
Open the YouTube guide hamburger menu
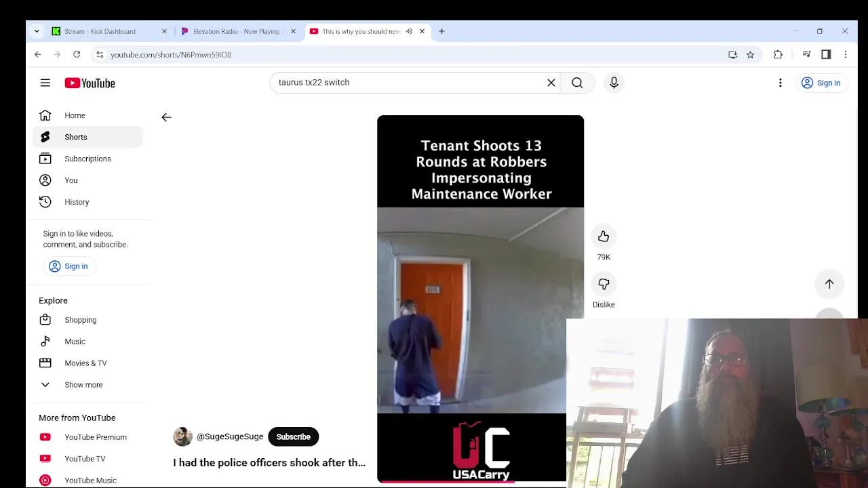[x=45, y=83]
